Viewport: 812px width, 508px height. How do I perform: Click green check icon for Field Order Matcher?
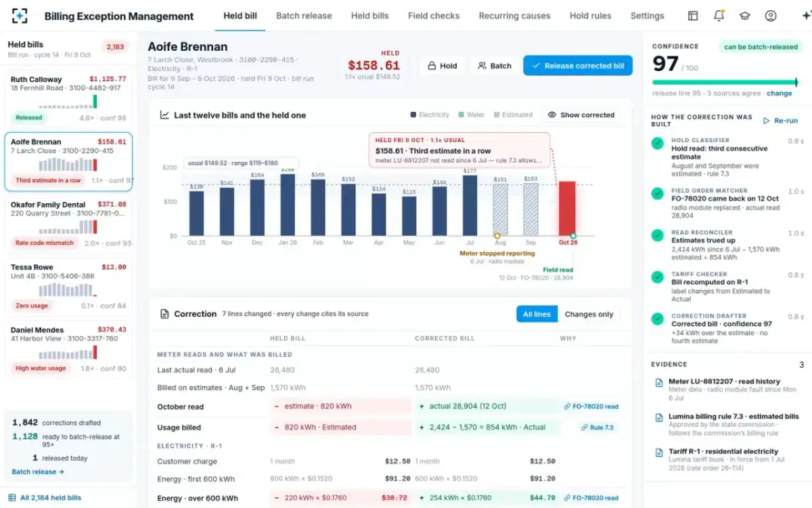(x=657, y=194)
